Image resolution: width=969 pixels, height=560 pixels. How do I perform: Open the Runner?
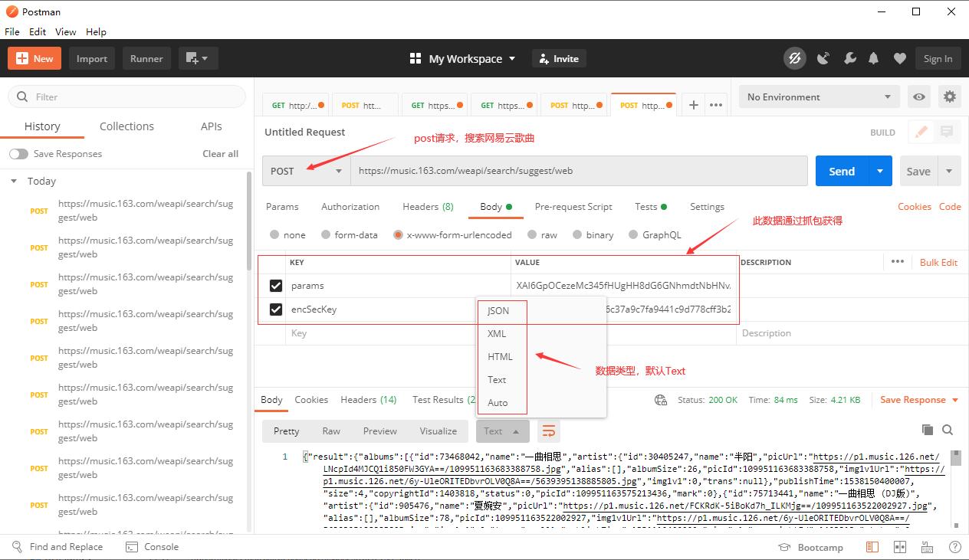146,58
